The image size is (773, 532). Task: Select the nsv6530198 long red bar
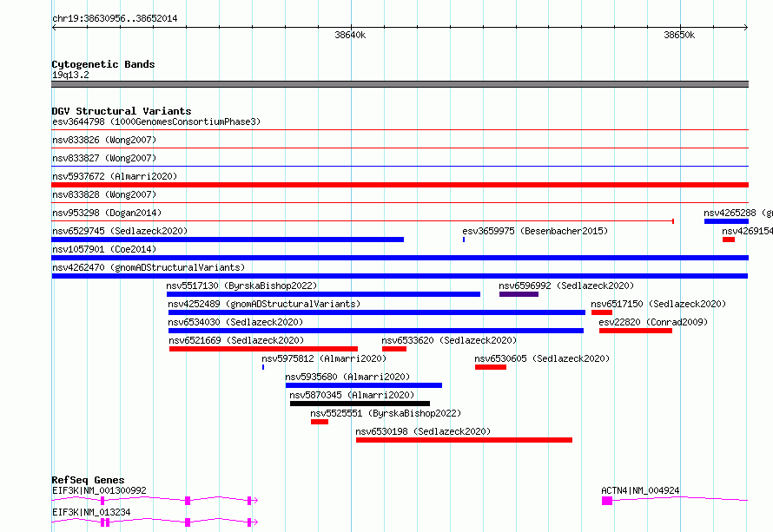[x=464, y=440]
